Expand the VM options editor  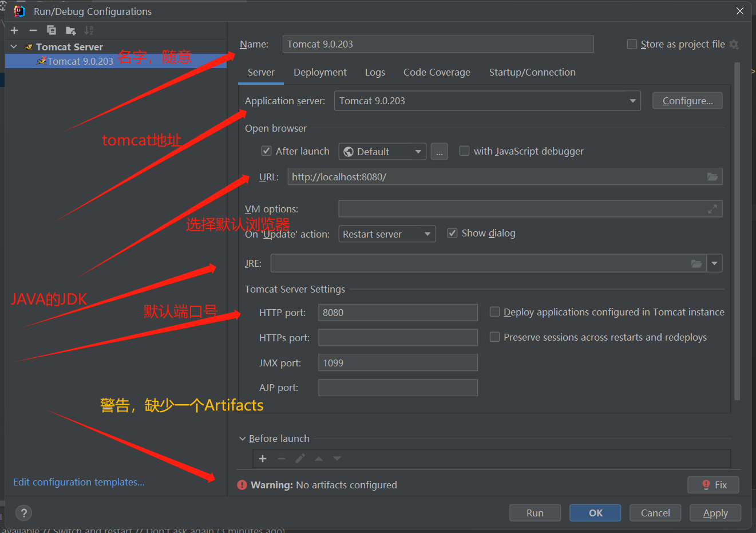point(713,209)
